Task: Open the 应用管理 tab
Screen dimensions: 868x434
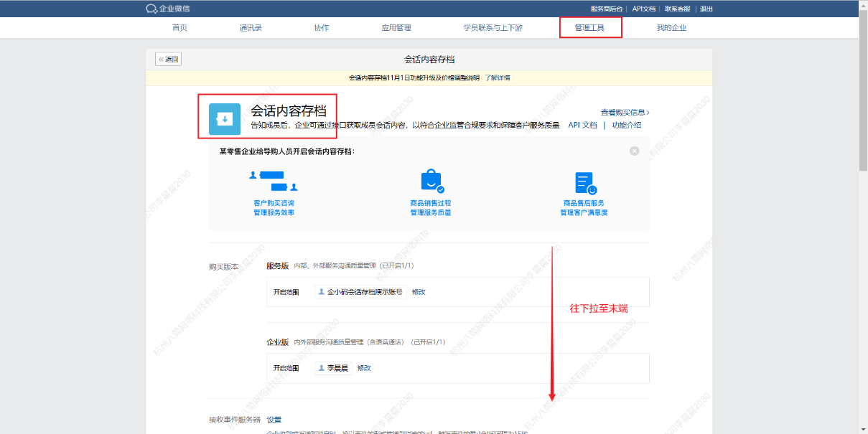Action: pyautogui.click(x=396, y=28)
